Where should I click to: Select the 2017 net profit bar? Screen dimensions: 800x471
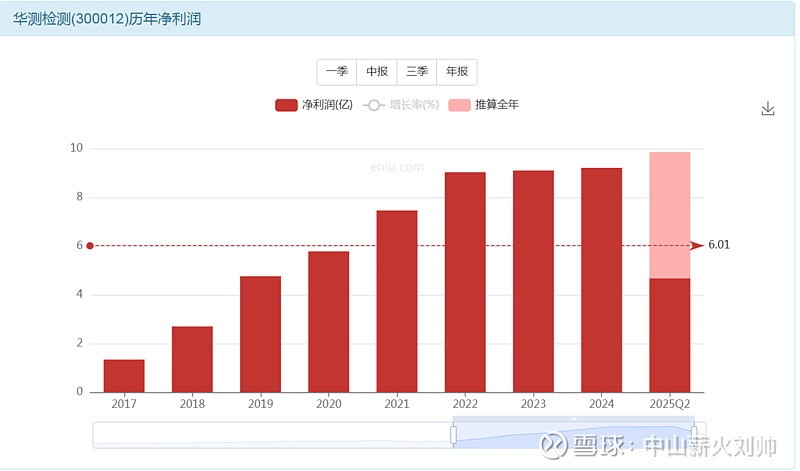(x=124, y=376)
